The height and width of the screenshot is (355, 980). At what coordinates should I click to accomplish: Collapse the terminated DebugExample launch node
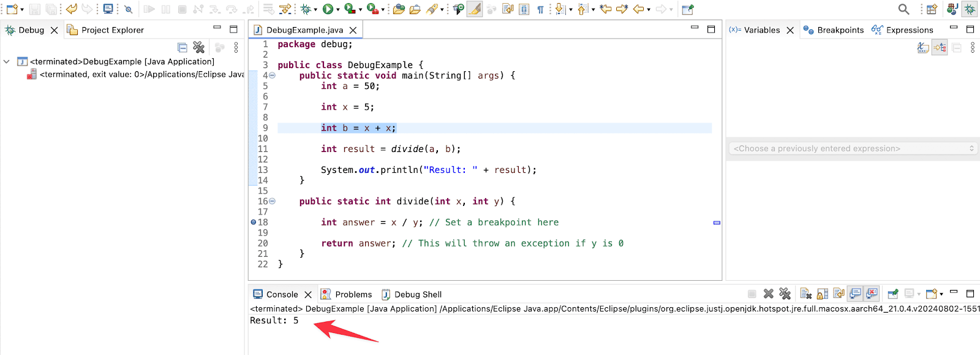tap(7, 61)
